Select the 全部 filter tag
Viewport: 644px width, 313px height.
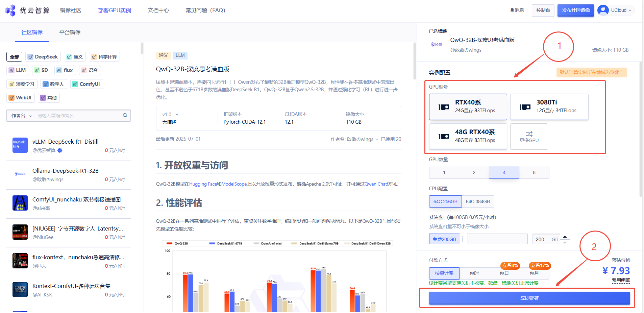(x=15, y=57)
